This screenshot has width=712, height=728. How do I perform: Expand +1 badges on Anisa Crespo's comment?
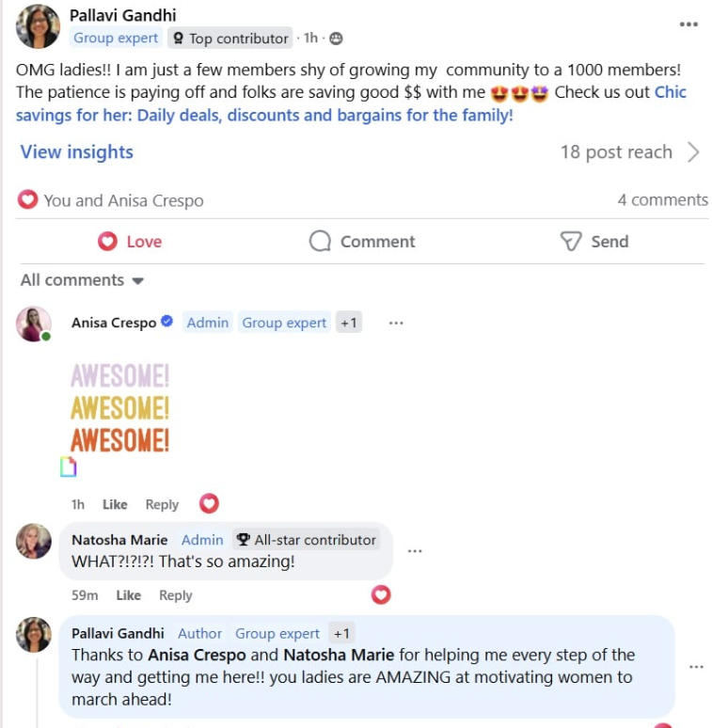click(x=349, y=323)
